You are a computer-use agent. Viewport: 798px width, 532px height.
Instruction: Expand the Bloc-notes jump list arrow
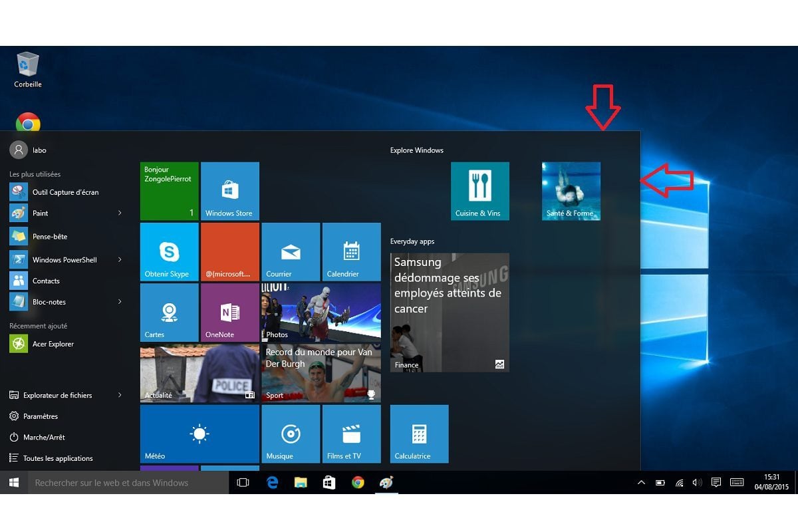click(120, 301)
